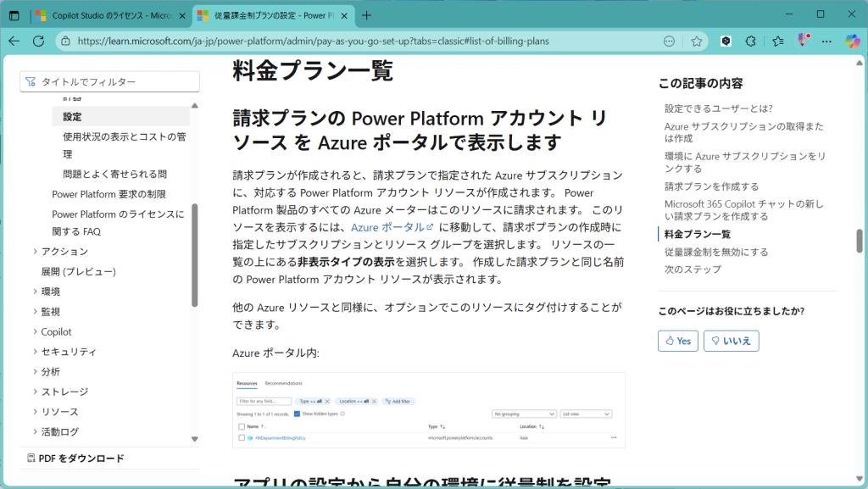Refresh the current page
The height and width of the screenshot is (489, 868).
pos(38,41)
